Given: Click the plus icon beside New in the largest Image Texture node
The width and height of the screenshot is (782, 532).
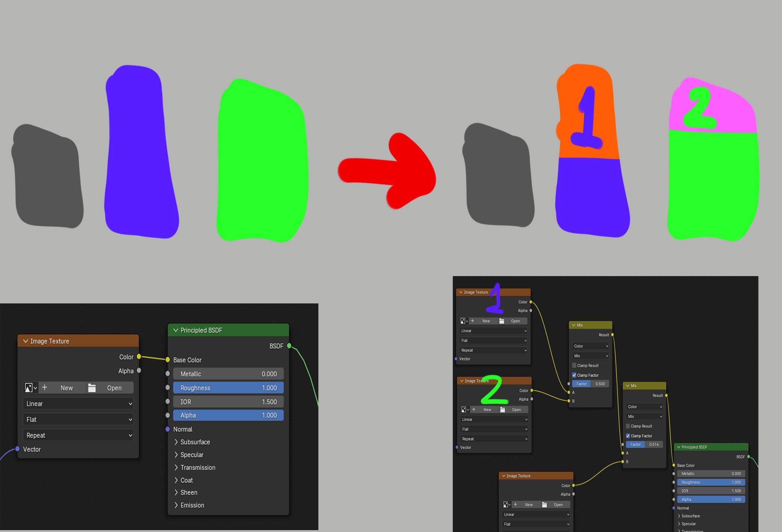Looking at the screenshot, I should 45,388.
